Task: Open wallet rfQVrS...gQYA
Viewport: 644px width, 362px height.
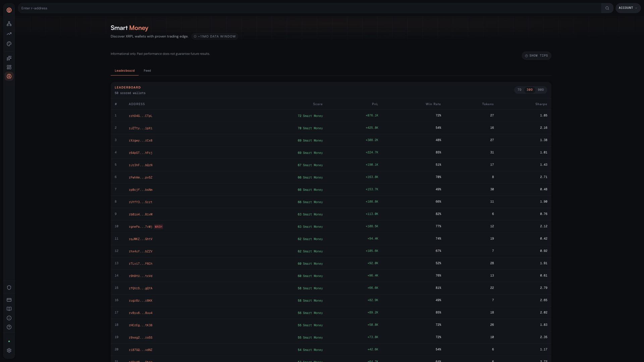Action: 141,288
